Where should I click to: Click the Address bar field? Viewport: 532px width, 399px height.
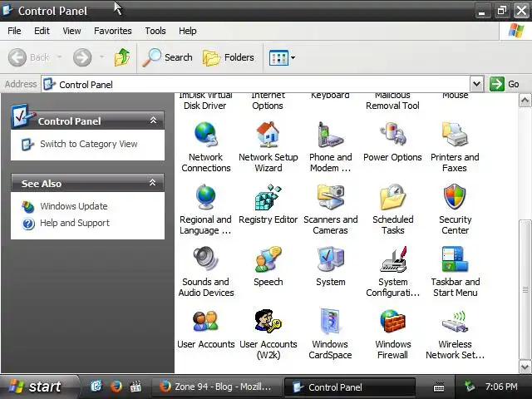[255, 84]
